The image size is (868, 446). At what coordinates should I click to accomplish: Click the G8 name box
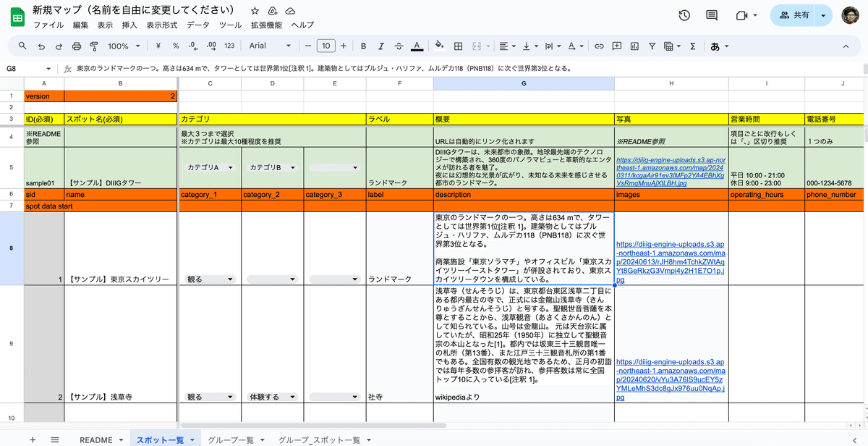(x=27, y=69)
